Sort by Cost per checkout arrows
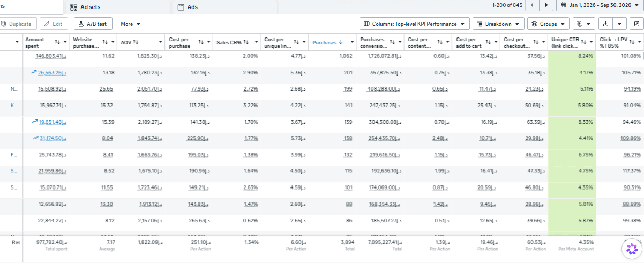This screenshot has width=644, height=263. pos(535,42)
